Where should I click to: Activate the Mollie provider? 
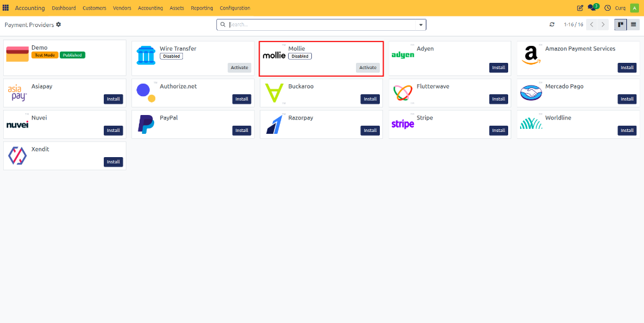[x=368, y=68]
